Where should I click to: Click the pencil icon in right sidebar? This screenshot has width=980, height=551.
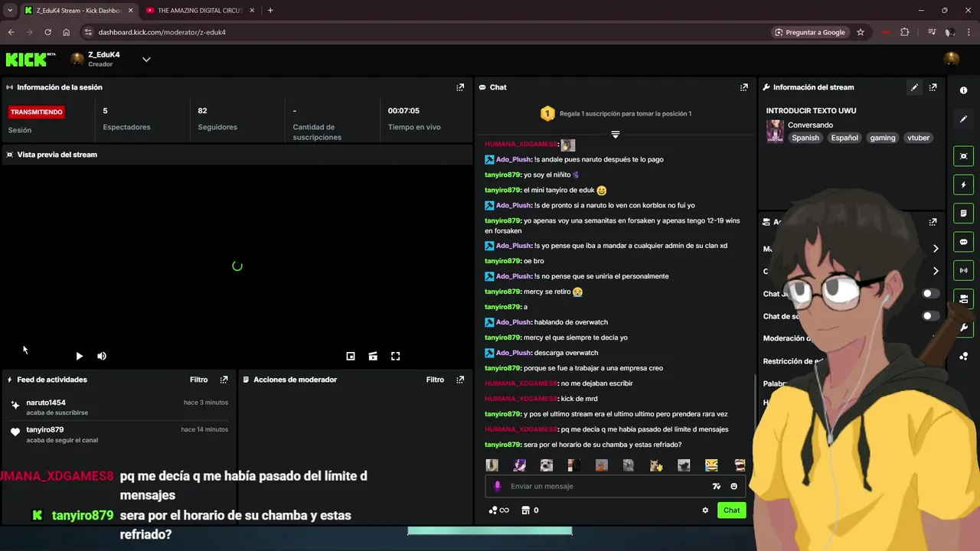[x=963, y=119]
